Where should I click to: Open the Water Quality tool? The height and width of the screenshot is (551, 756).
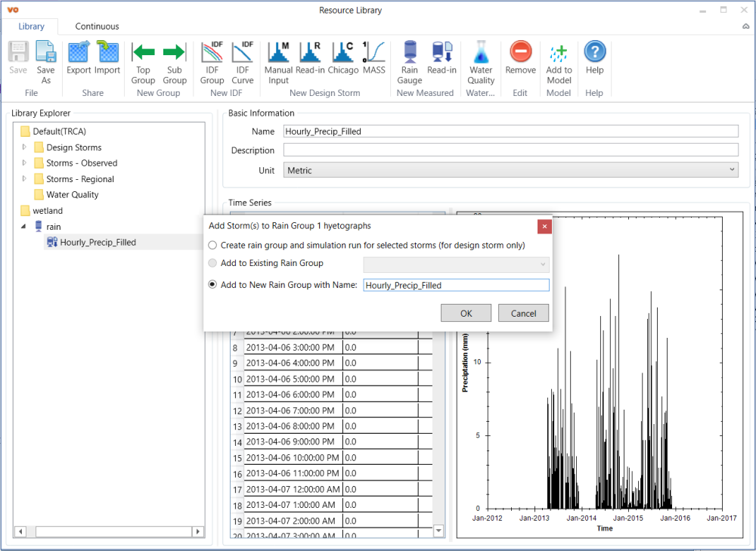[x=481, y=60]
